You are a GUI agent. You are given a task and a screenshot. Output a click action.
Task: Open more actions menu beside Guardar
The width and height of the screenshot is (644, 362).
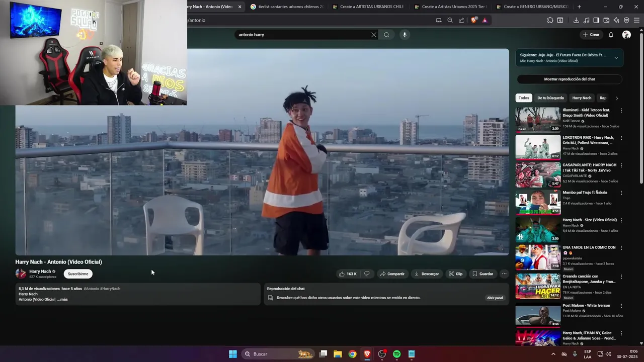click(504, 274)
